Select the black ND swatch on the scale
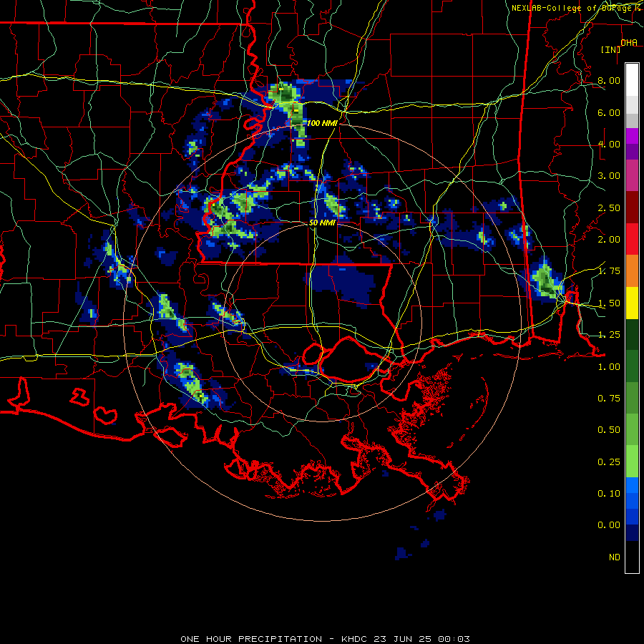This screenshot has width=644, height=644. (x=632, y=557)
